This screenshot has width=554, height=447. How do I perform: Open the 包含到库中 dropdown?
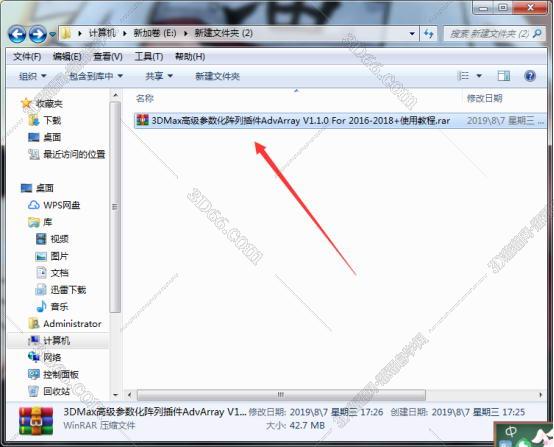tap(96, 76)
